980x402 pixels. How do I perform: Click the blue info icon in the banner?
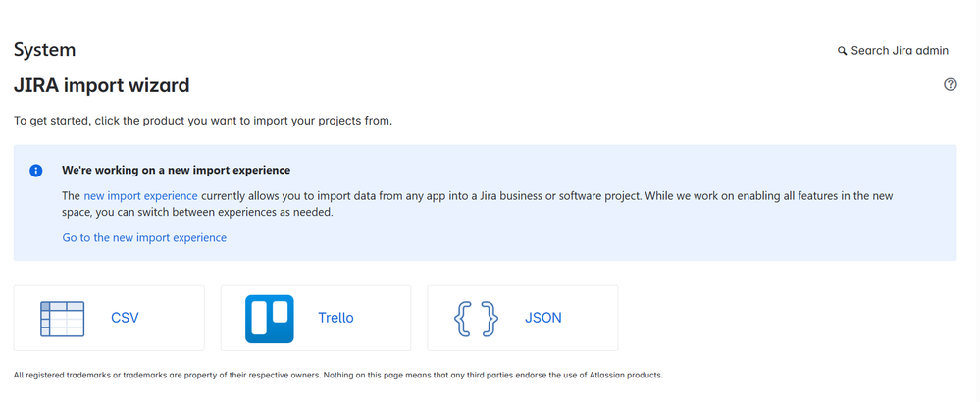point(36,171)
